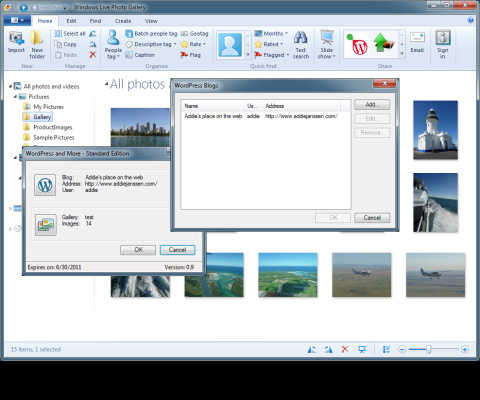This screenshot has width=480, height=400.
Task: Switch to the Home ribbon tab
Action: click(x=45, y=21)
